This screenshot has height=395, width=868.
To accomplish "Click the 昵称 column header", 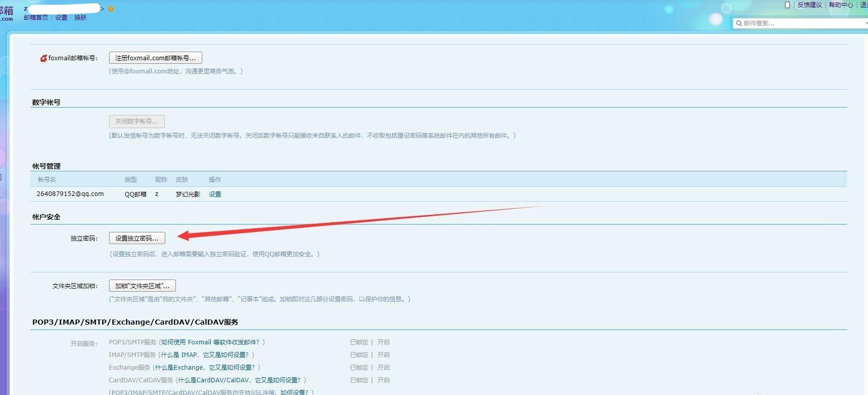I will coord(161,179).
